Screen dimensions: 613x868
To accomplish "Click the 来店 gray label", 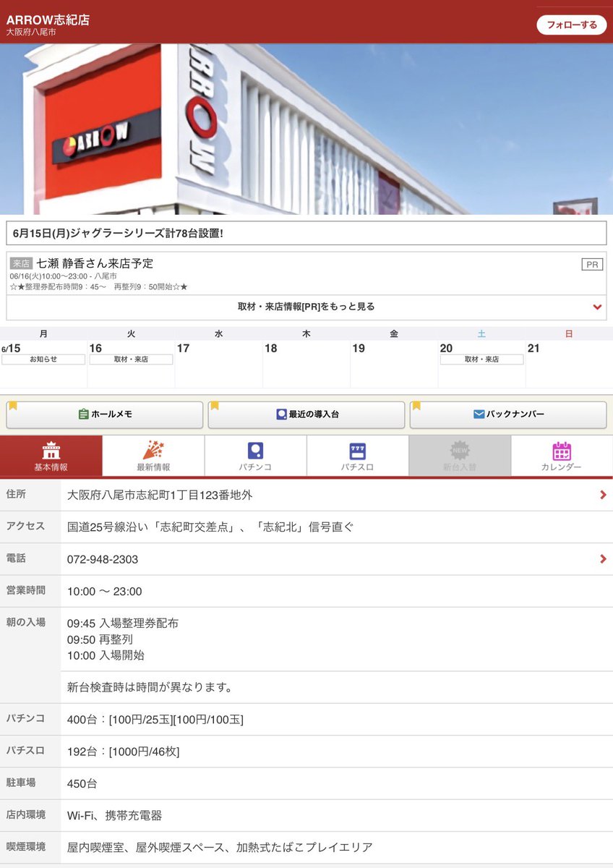I will pyautogui.click(x=22, y=264).
